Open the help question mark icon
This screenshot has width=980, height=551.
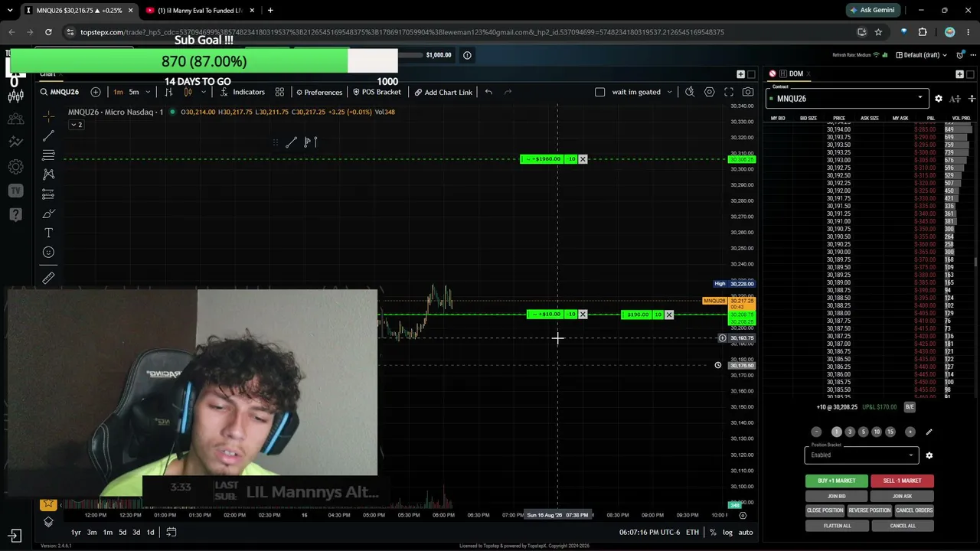click(x=15, y=215)
